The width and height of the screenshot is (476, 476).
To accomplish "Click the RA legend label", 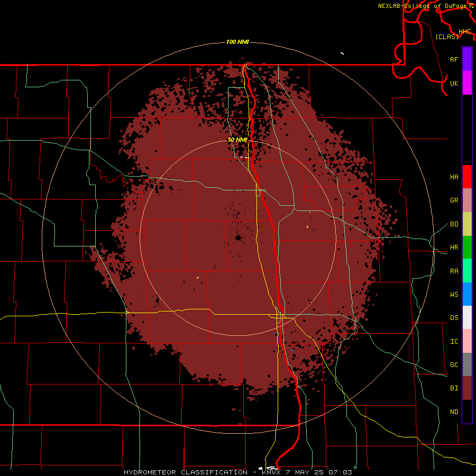I will (454, 271).
